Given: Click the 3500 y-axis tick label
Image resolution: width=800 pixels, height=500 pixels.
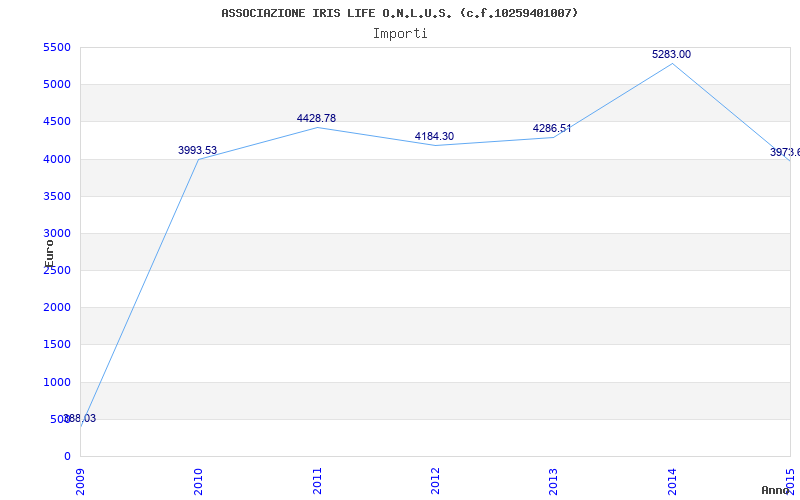Looking at the screenshot, I should pyautogui.click(x=57, y=196).
